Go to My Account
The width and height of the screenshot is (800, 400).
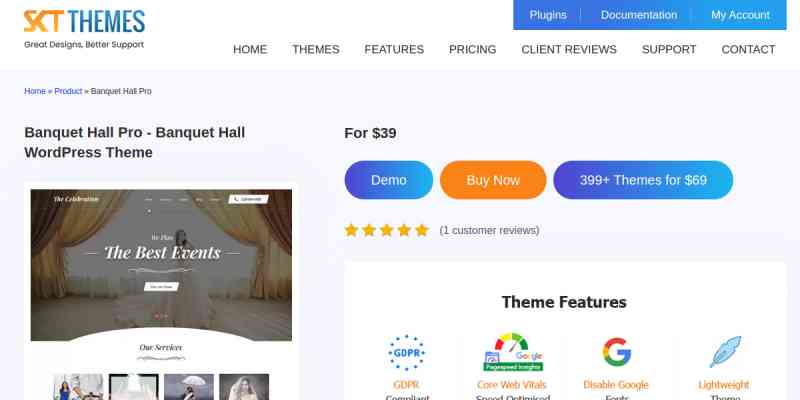point(740,15)
